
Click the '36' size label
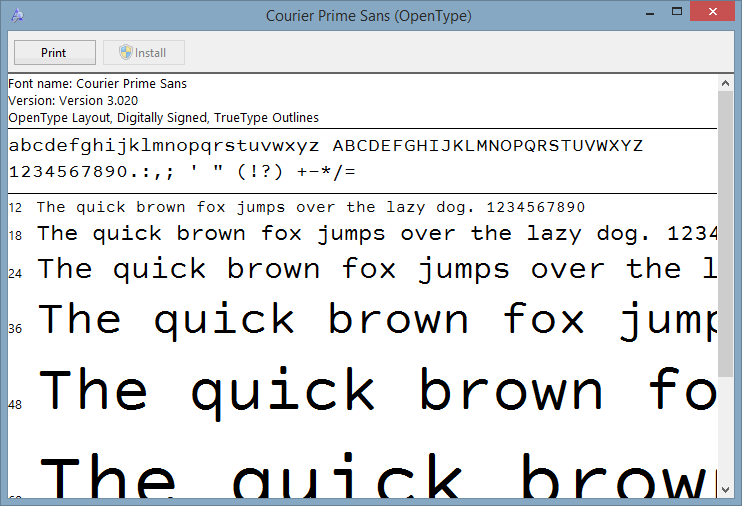point(15,328)
